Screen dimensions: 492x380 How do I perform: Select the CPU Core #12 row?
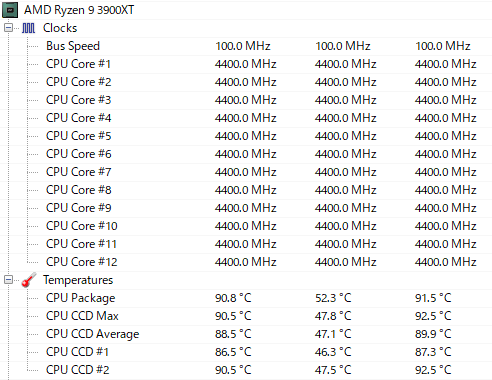coord(246,262)
